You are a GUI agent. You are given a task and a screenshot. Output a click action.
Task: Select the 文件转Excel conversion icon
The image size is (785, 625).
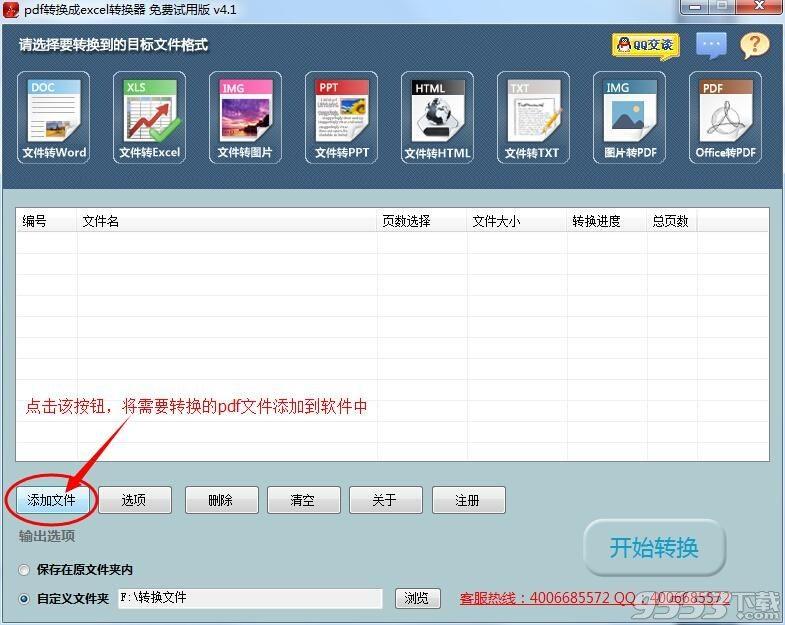click(x=149, y=117)
